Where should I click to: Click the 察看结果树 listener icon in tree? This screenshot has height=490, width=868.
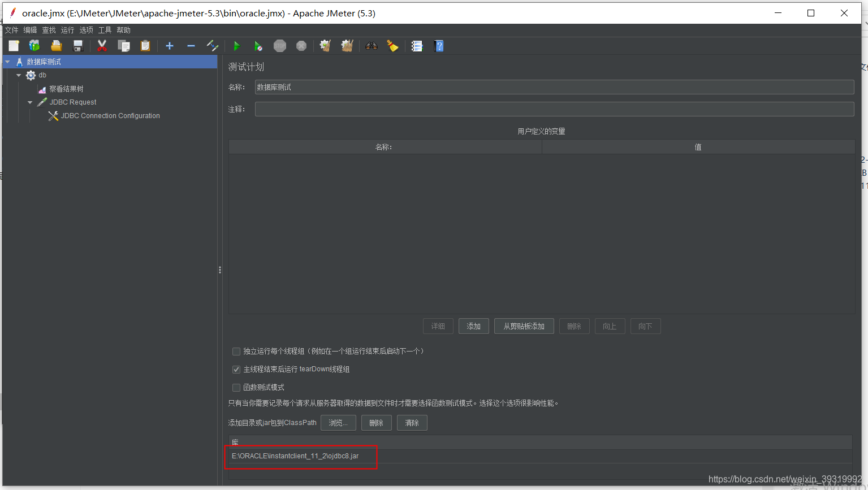[x=42, y=89]
